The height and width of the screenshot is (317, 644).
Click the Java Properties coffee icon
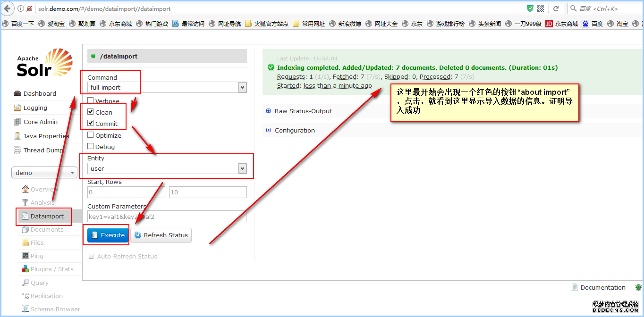point(17,136)
